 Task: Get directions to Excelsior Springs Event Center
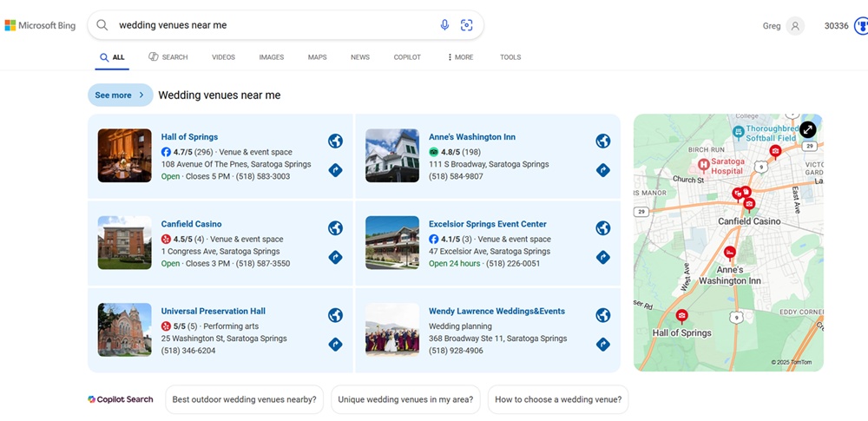click(603, 257)
